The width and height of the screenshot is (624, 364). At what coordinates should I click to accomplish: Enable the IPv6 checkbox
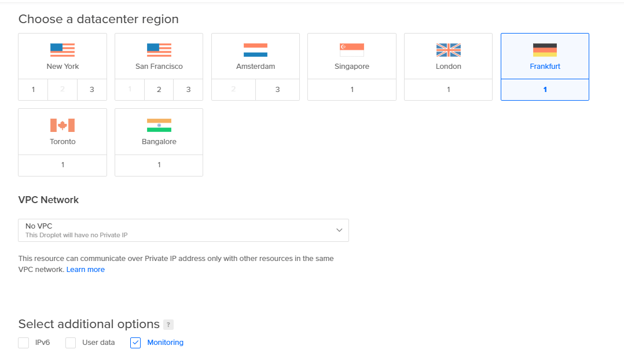(x=24, y=343)
